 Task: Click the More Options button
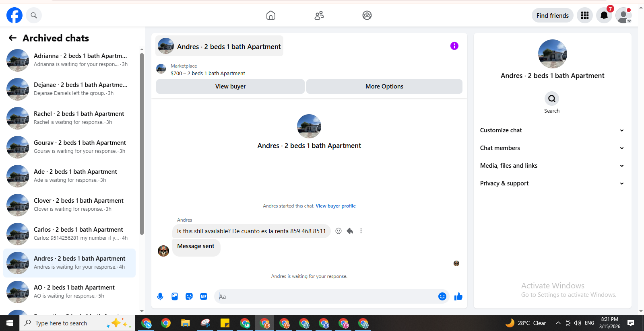pyautogui.click(x=384, y=86)
